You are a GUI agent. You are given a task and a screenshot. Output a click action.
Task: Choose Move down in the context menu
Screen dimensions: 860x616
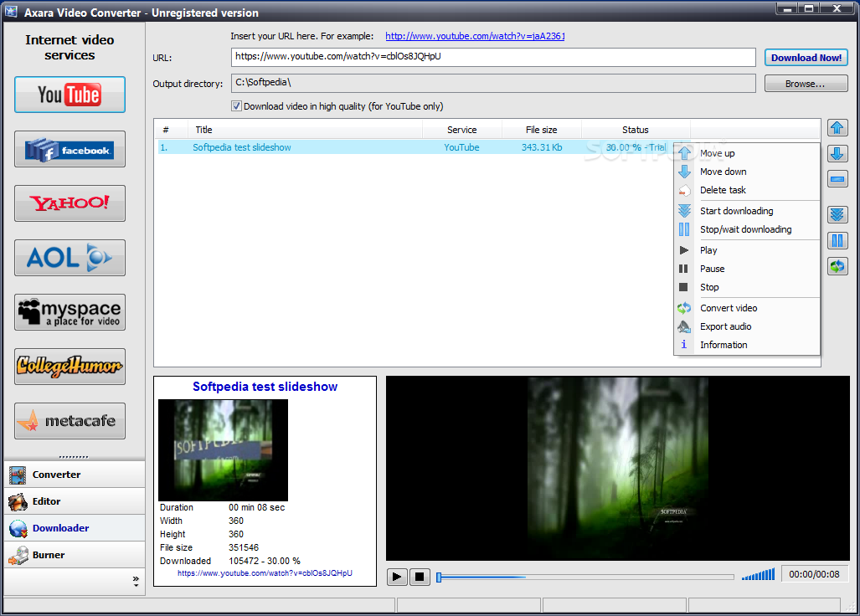(746, 172)
